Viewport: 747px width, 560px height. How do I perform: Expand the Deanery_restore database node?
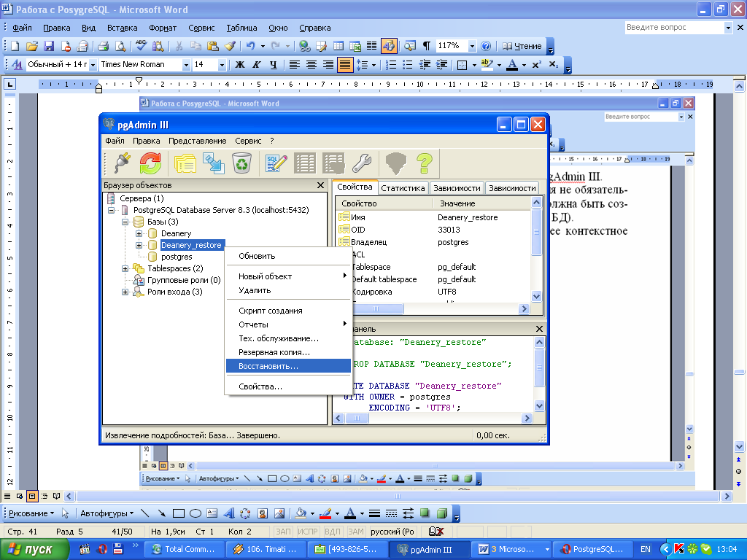pyautogui.click(x=139, y=245)
